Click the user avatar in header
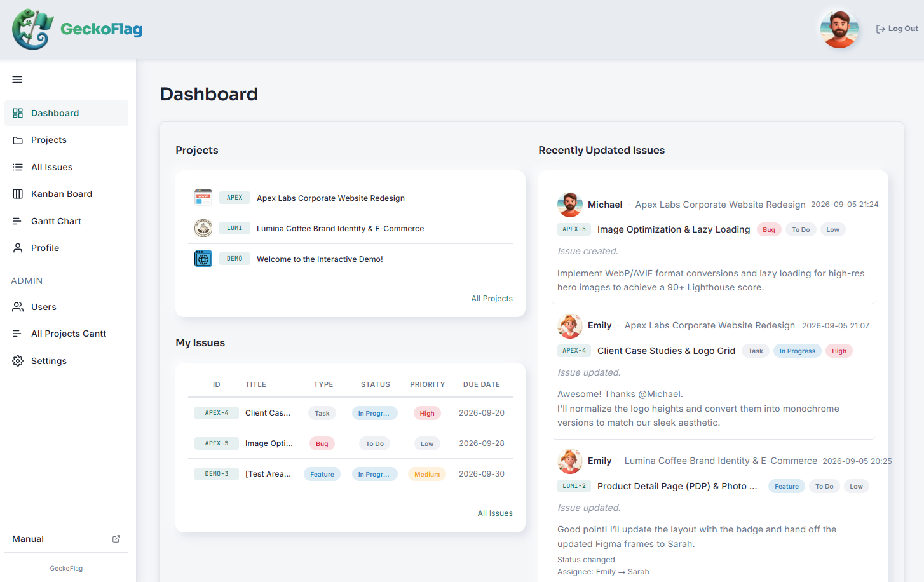Viewport: 924px width, 582px height. click(839, 29)
